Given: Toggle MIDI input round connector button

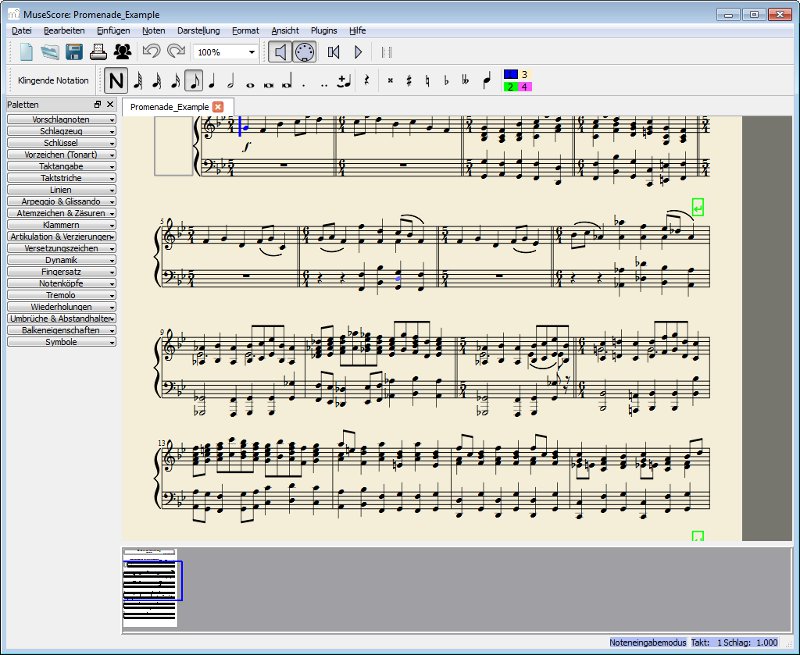Looking at the screenshot, I should coord(305,52).
